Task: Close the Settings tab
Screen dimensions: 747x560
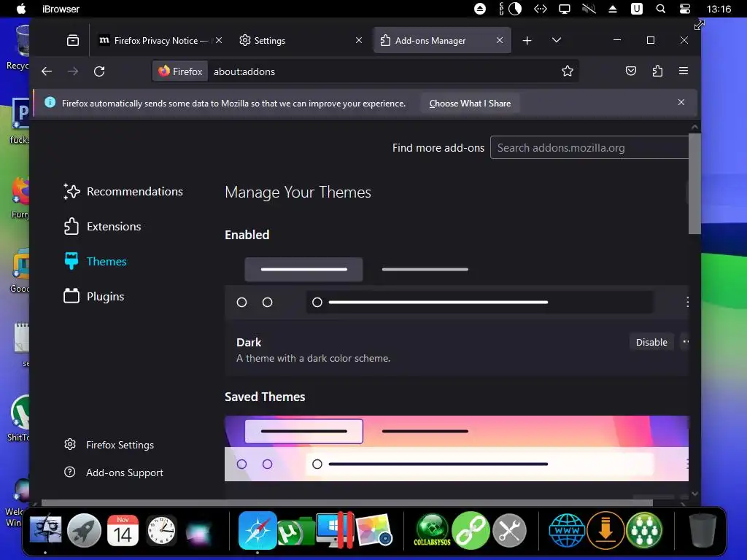Action: pos(359,41)
